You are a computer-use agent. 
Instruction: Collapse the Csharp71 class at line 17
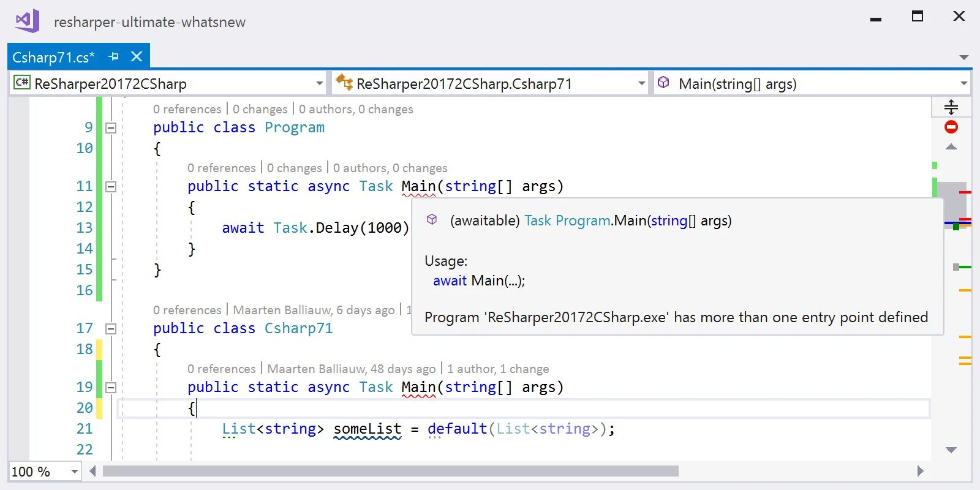point(111,329)
